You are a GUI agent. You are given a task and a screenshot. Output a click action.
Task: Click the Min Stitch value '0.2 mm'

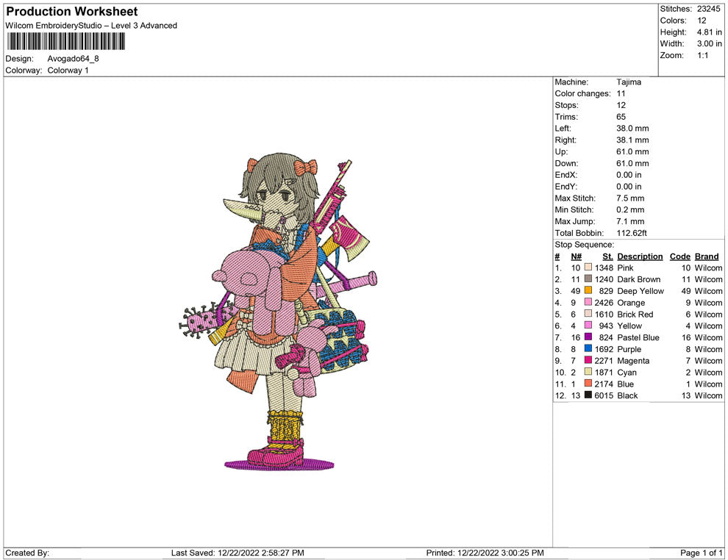point(630,209)
